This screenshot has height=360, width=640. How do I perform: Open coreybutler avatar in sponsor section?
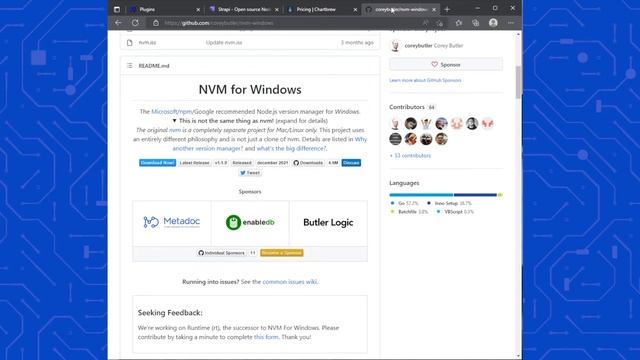395,46
